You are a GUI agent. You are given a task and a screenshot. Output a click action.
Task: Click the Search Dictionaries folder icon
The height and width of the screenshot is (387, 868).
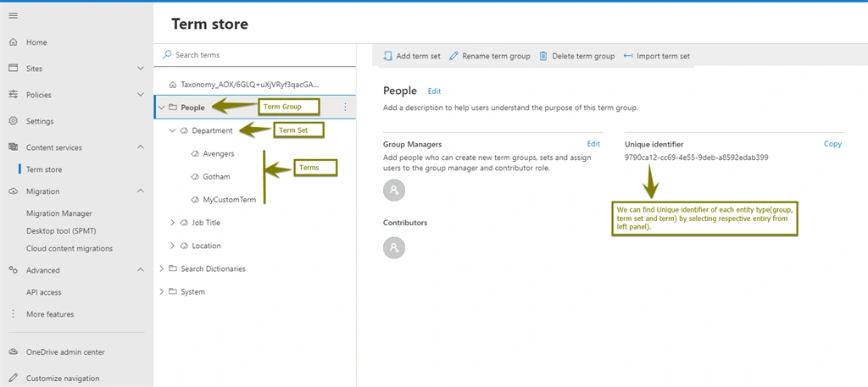pyautogui.click(x=173, y=268)
